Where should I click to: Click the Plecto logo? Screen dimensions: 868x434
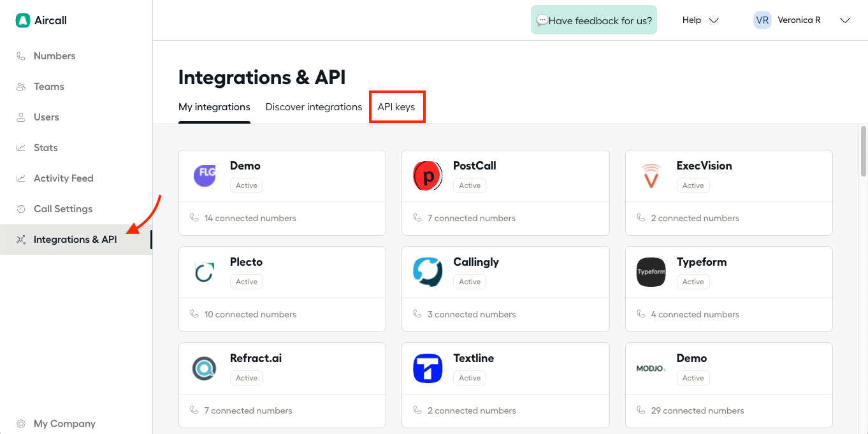click(205, 272)
